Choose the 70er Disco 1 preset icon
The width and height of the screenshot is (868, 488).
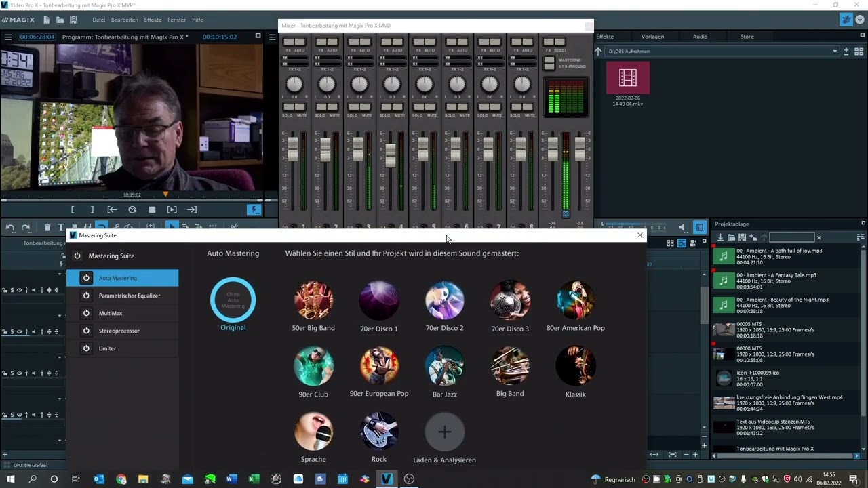coord(378,300)
